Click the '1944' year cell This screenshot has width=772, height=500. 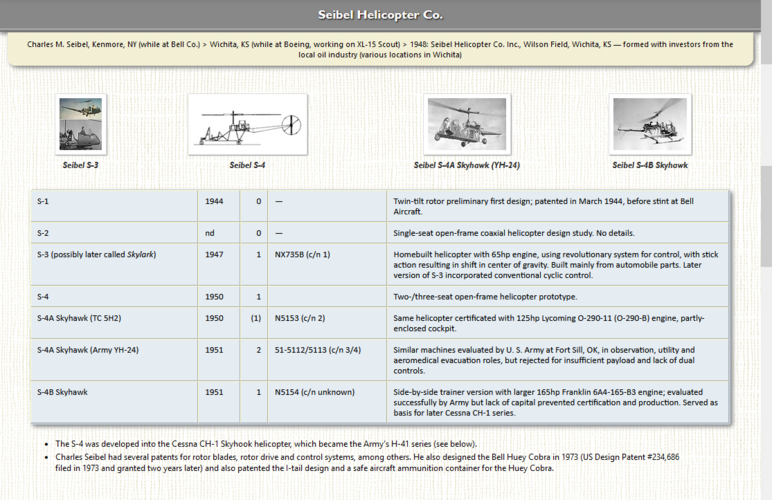point(219,206)
